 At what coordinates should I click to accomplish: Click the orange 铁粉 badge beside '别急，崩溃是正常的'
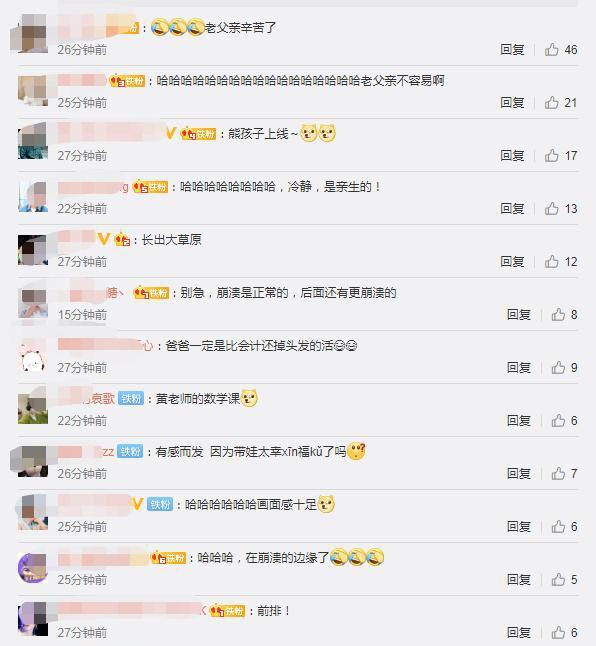(x=151, y=293)
